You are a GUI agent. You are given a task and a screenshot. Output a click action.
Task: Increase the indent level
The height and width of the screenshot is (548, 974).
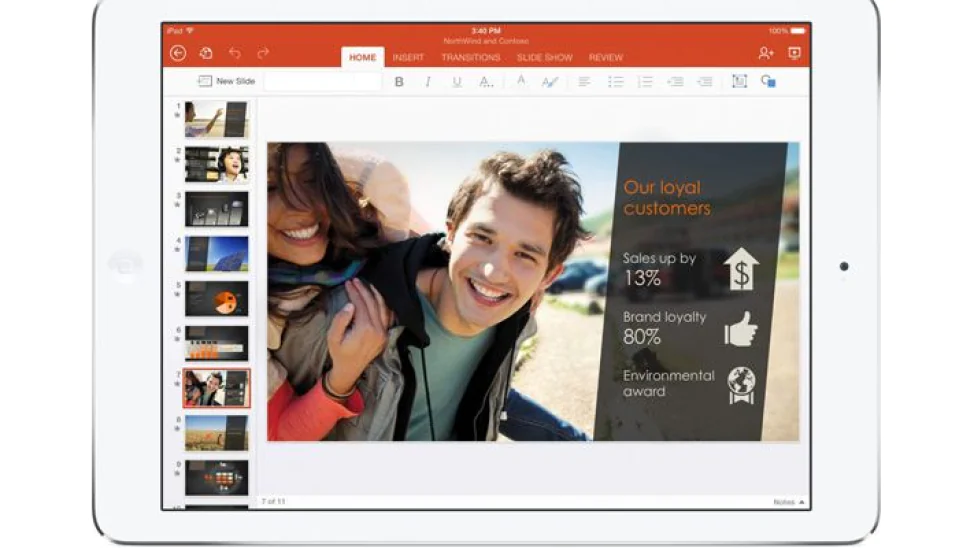(705, 81)
